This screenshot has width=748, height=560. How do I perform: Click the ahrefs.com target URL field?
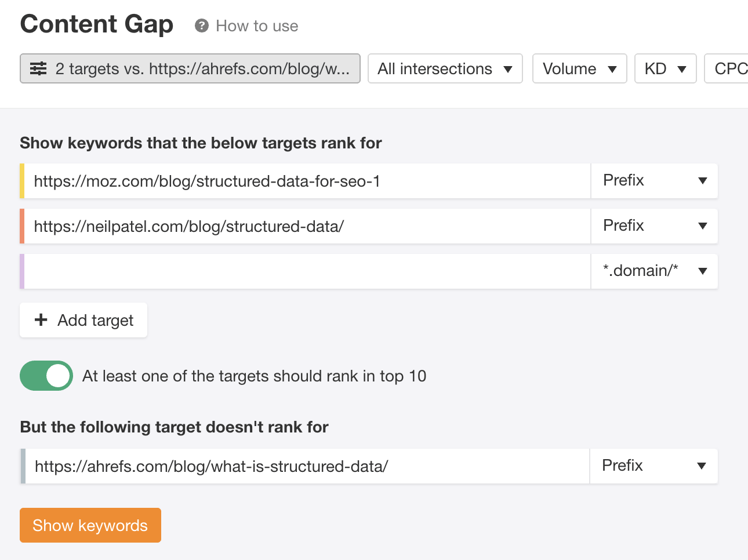[307, 466]
